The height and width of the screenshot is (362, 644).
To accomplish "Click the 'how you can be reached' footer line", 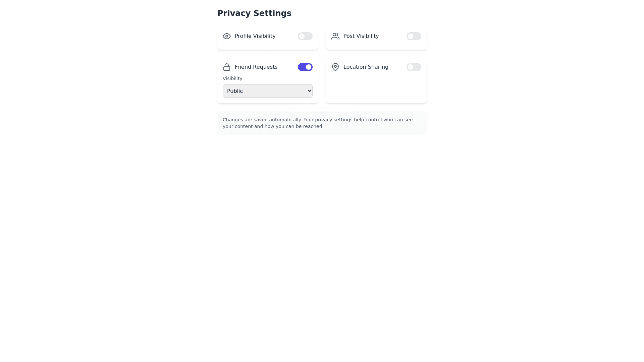I will 273,127.
